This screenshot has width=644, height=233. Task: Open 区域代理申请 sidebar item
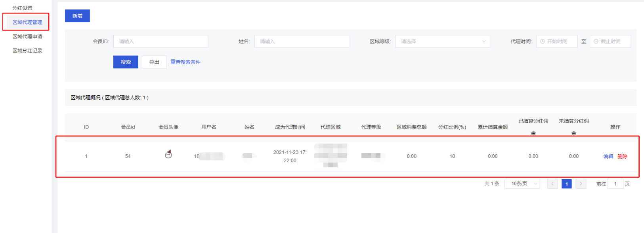pyautogui.click(x=27, y=36)
